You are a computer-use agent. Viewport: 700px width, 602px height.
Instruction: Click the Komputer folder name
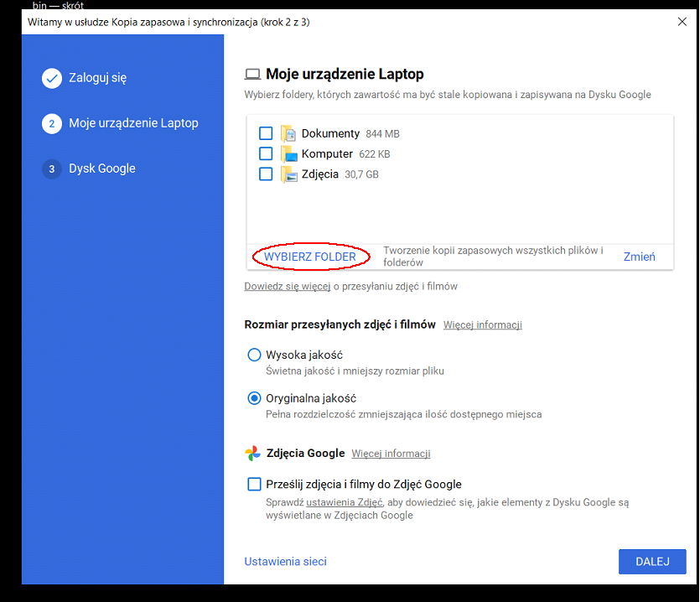click(x=327, y=153)
